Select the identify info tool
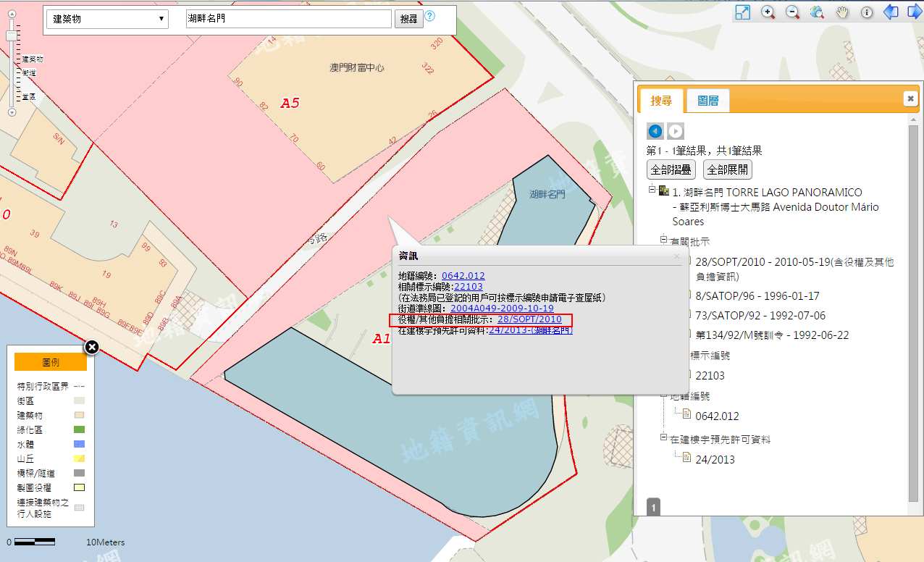The image size is (924, 562). pyautogui.click(x=866, y=12)
